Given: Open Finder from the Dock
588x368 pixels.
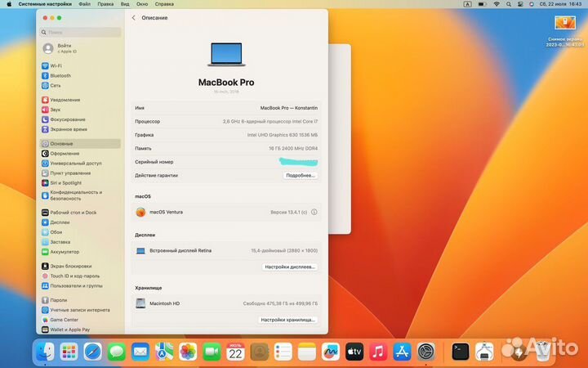Looking at the screenshot, I should click(x=45, y=352).
